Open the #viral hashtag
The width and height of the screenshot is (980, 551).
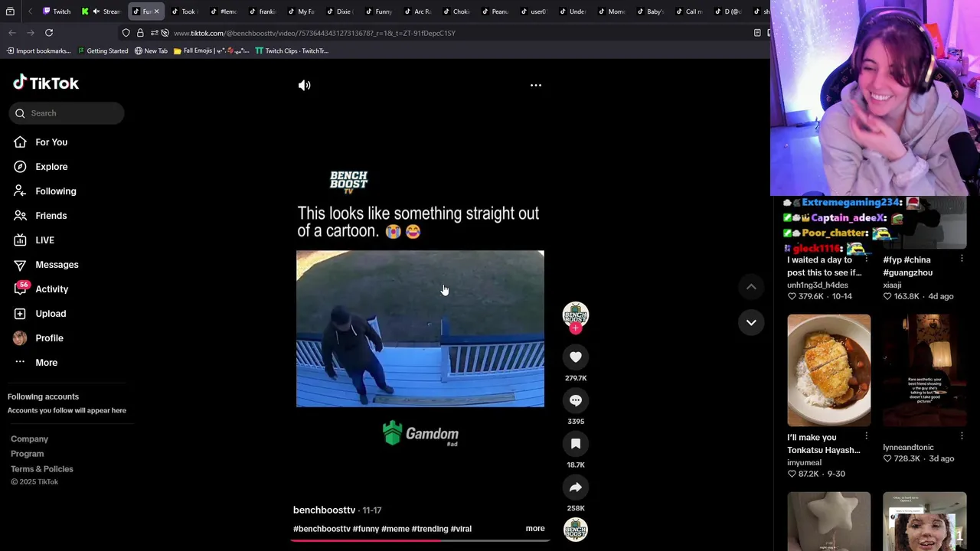[461, 529]
